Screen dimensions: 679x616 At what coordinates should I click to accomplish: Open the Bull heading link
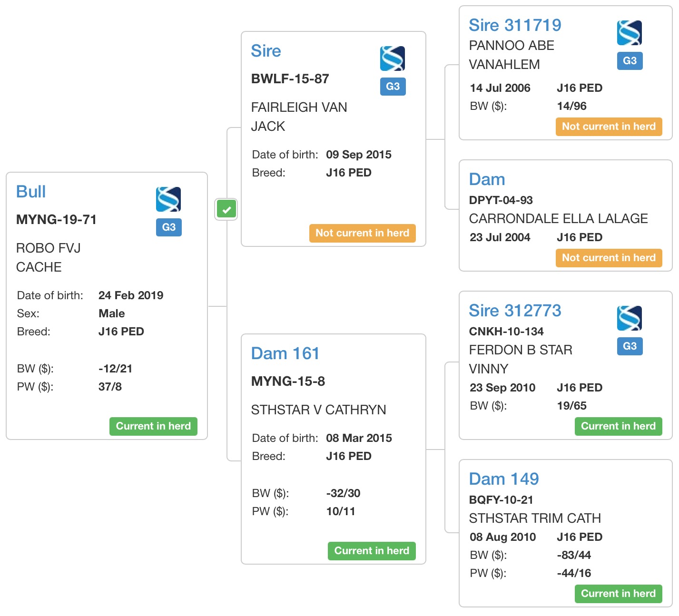tap(31, 192)
